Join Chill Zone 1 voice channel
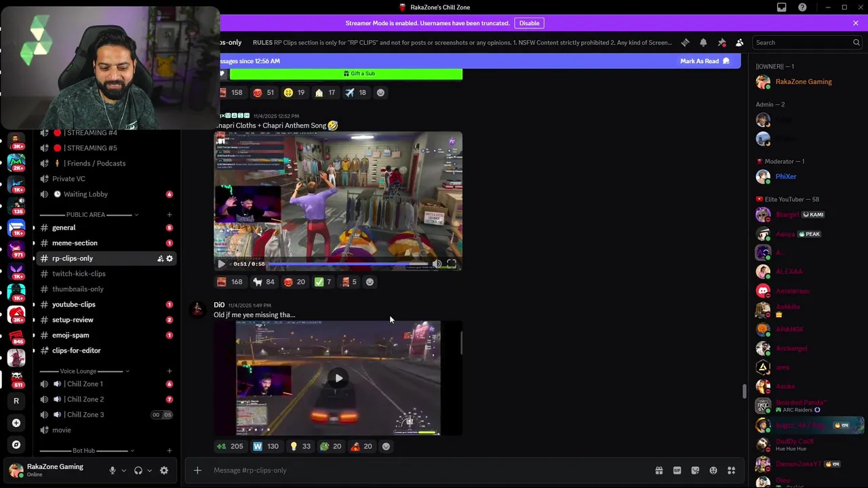 [106, 384]
